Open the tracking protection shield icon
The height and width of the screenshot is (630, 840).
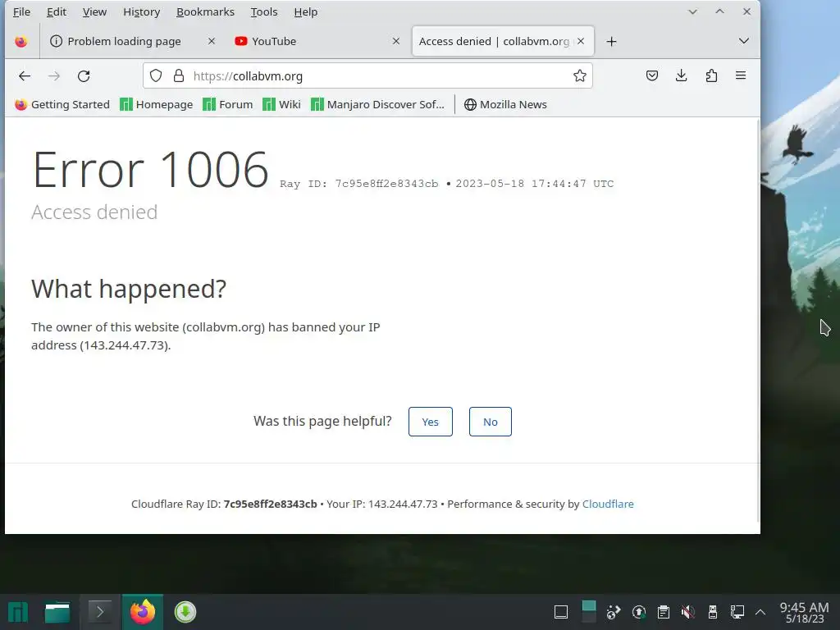[x=156, y=76]
